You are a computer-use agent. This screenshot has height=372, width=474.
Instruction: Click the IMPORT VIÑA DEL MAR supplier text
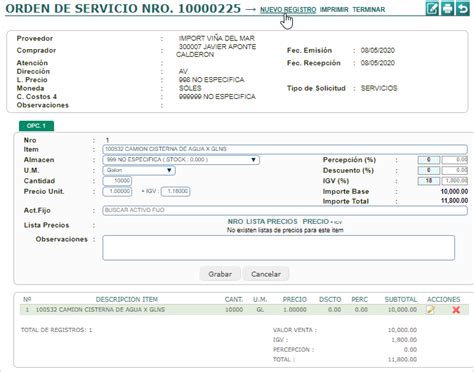pyautogui.click(x=217, y=38)
